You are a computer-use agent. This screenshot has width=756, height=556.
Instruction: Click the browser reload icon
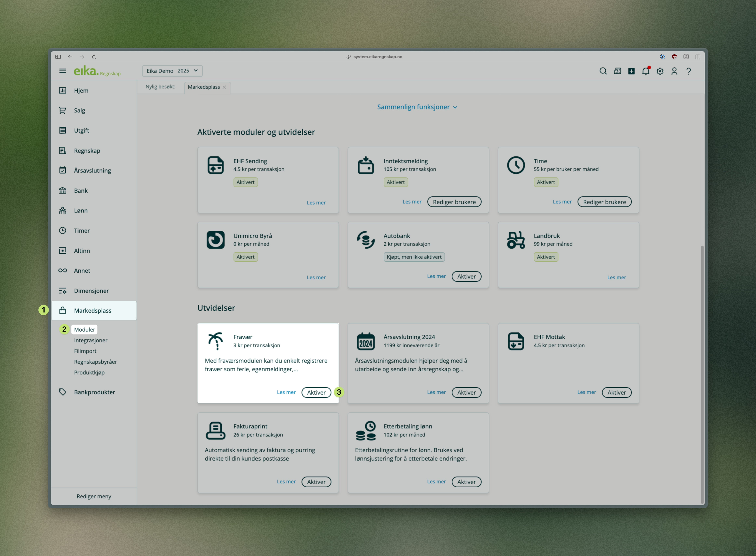(x=94, y=57)
